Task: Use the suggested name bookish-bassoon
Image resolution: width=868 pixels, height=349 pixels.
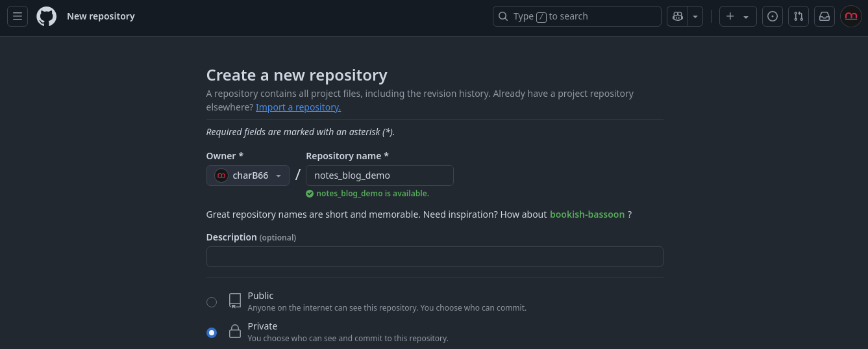Action: coord(587,214)
